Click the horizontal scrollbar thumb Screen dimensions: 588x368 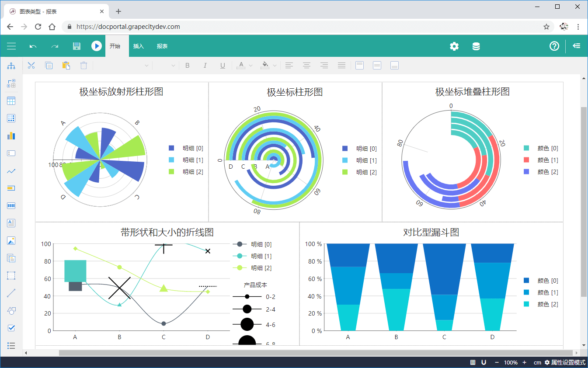pyautogui.click(x=316, y=353)
